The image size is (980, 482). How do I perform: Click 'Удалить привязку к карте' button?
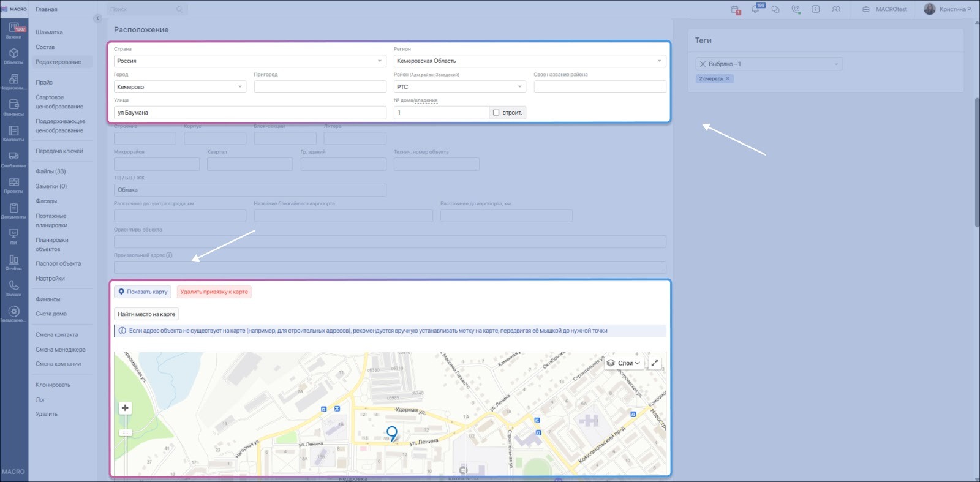pyautogui.click(x=214, y=292)
